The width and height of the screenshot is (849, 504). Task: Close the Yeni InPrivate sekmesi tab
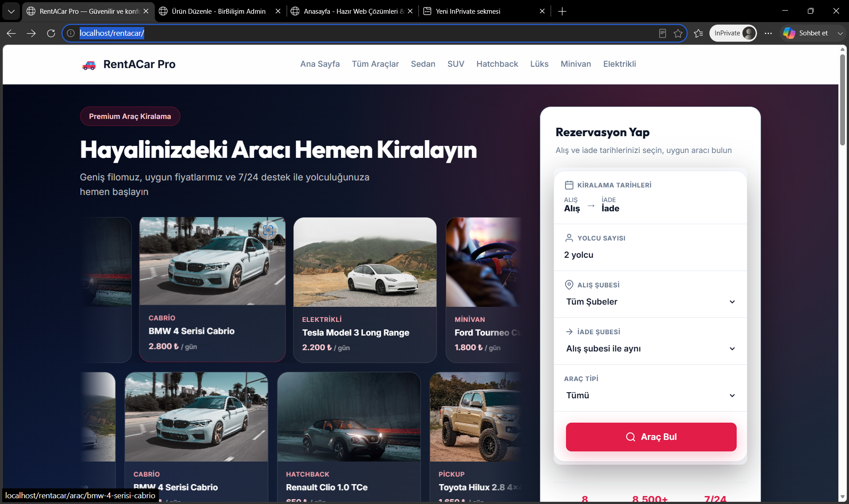pyautogui.click(x=542, y=11)
